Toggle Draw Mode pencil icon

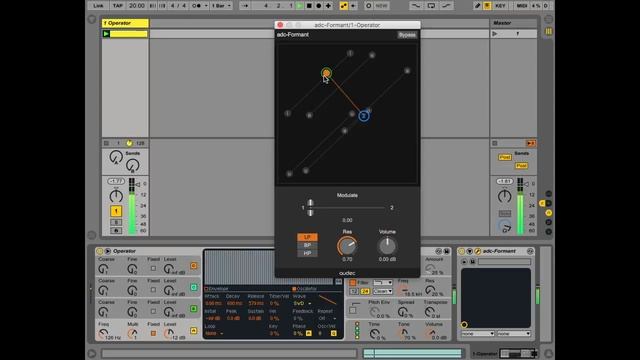(478, 6)
